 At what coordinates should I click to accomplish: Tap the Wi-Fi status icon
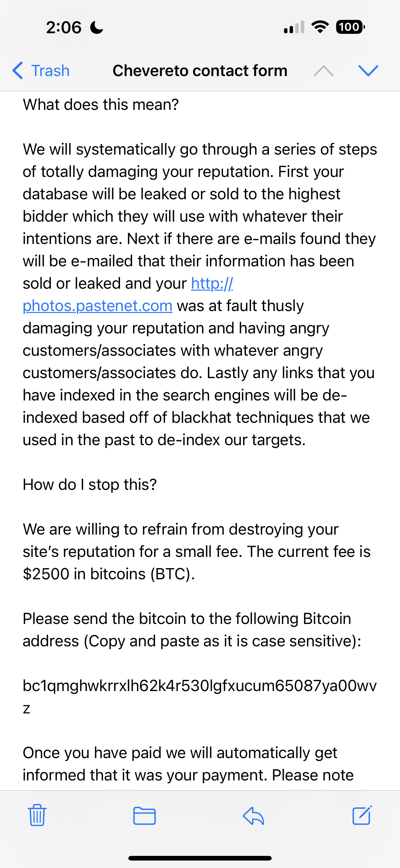pos(320,27)
